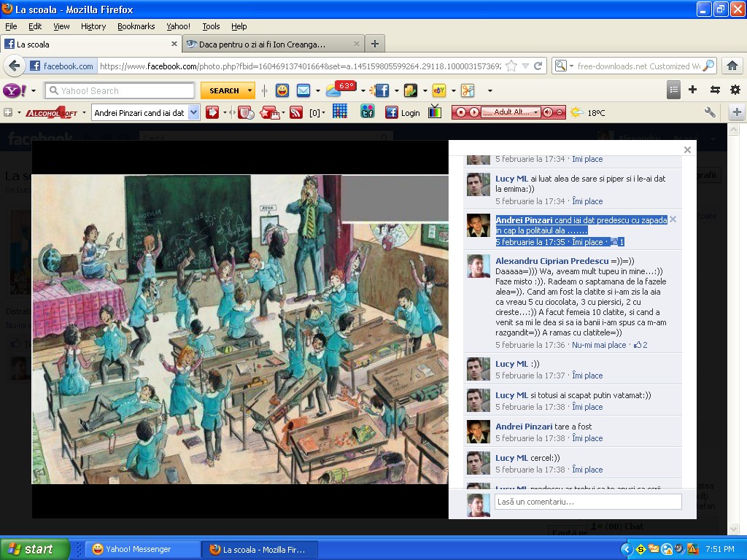Screen dimensions: 747x560
Task: Switch to Daca pentru o zi tab
Action: tap(274, 44)
